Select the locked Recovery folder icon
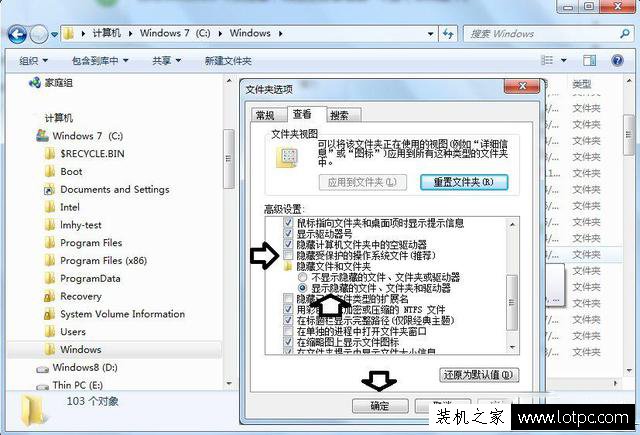Image resolution: width=640 pixels, height=435 pixels. pos(49,296)
